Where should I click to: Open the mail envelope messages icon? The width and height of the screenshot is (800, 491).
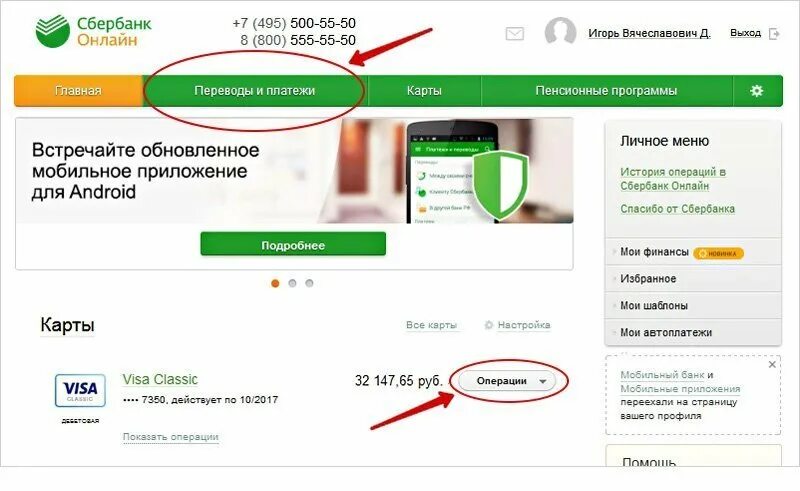click(514, 34)
